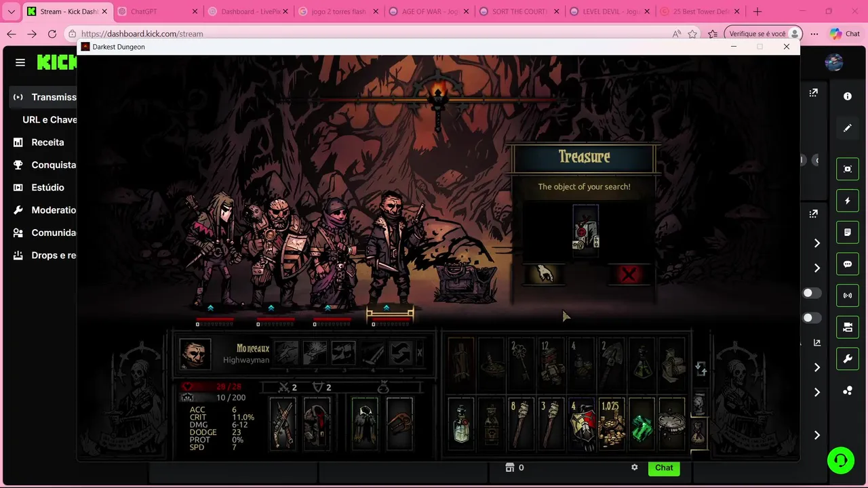
Task: Select the torch stack of 8
Action: click(520, 424)
